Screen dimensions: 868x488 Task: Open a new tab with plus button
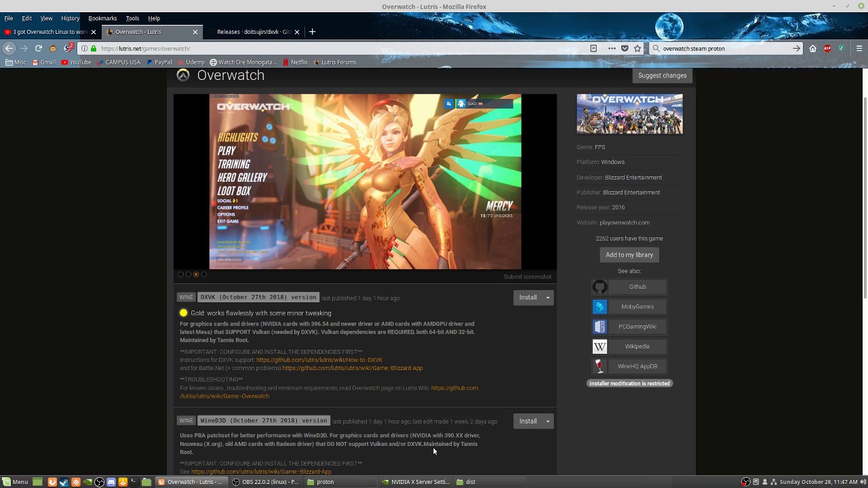point(312,31)
